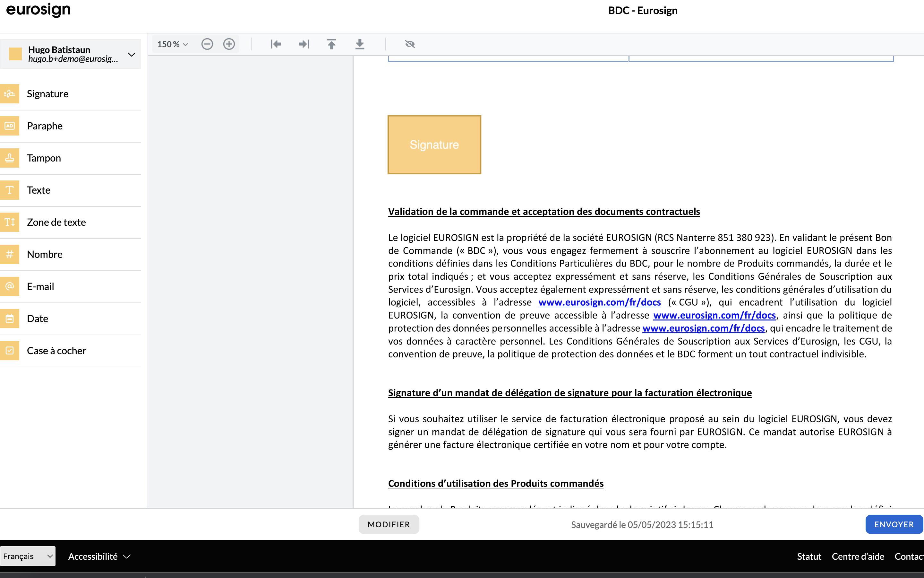The image size is (924, 578).
Task: Expand the Accessibilité menu
Action: pos(99,556)
